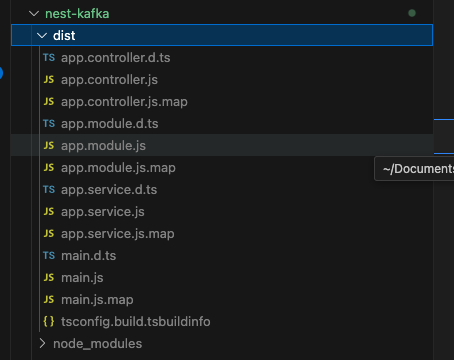454x360 pixels.
Task: Open file app.controller.d.ts
Action: [115, 58]
